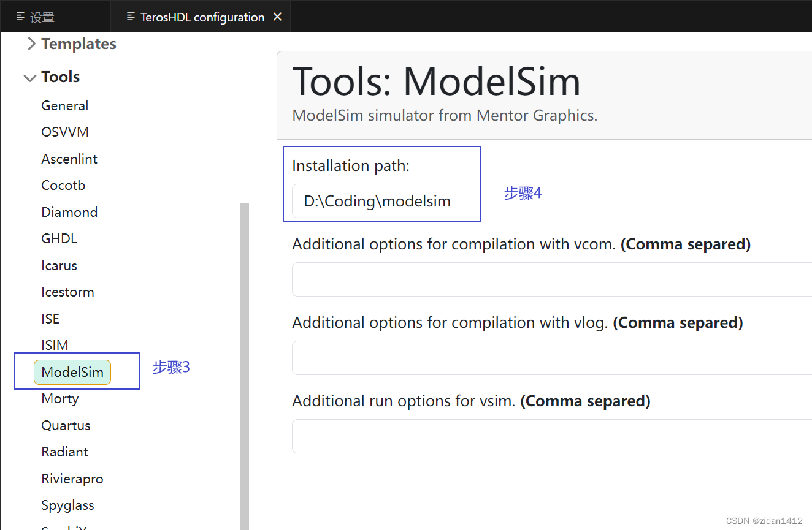Screen dimensions: 812x530
Task: Select the Icarus simulator entry
Action: pos(59,265)
